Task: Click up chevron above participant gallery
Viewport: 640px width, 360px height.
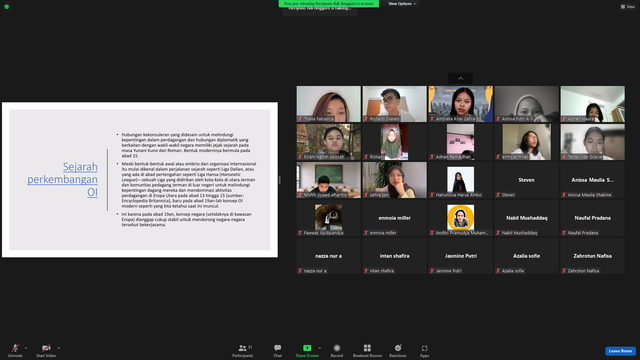Action: point(460,78)
